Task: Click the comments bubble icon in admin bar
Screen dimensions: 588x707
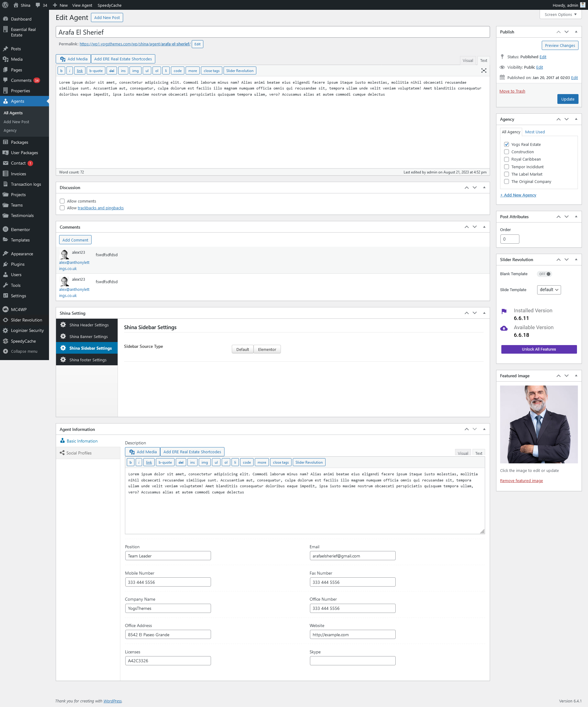Action: (38, 5)
